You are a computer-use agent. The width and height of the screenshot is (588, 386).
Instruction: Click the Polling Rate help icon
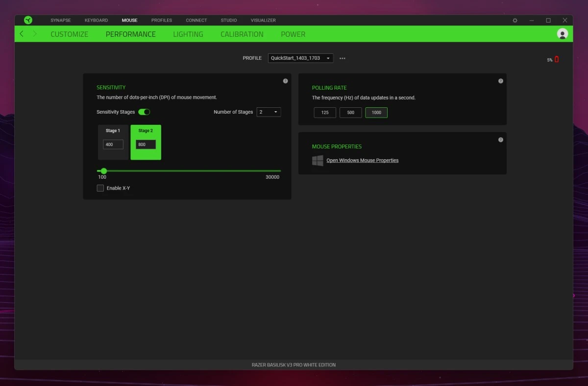click(x=500, y=81)
